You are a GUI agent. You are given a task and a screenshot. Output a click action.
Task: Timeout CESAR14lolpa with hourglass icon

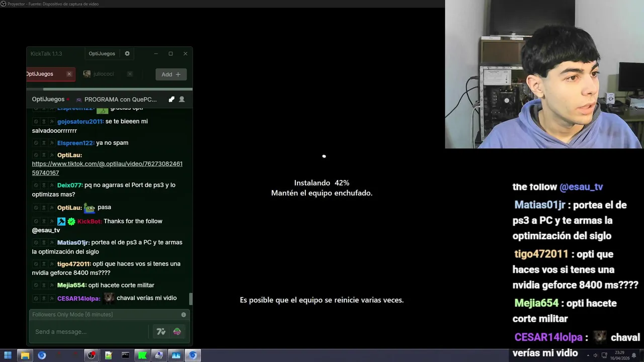pyautogui.click(x=44, y=299)
